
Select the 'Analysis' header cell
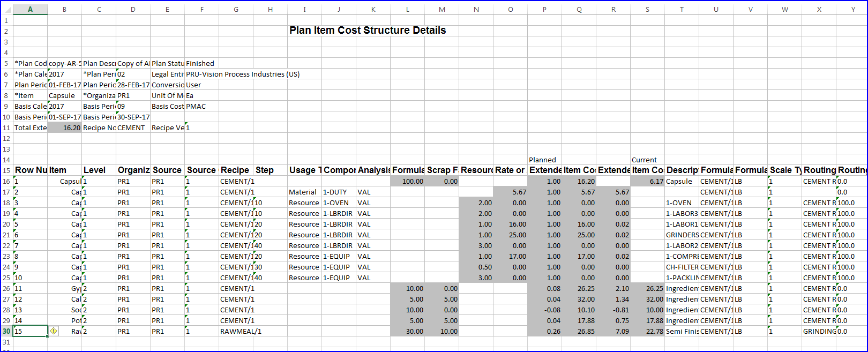pos(373,170)
